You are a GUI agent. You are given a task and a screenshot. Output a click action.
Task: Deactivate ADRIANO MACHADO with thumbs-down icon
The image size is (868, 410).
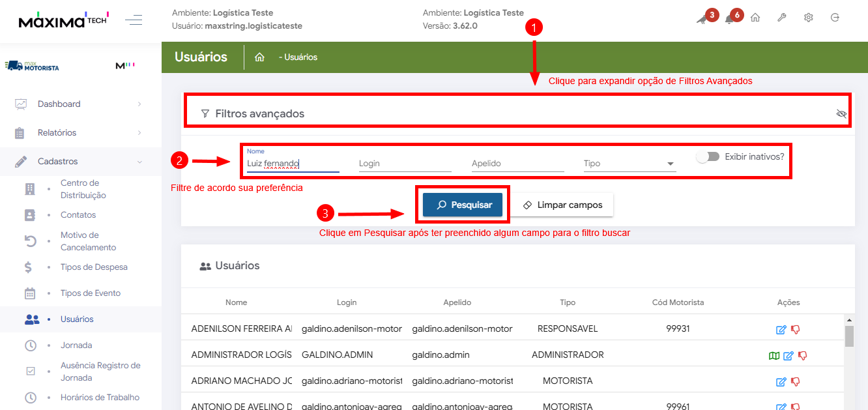point(795,382)
